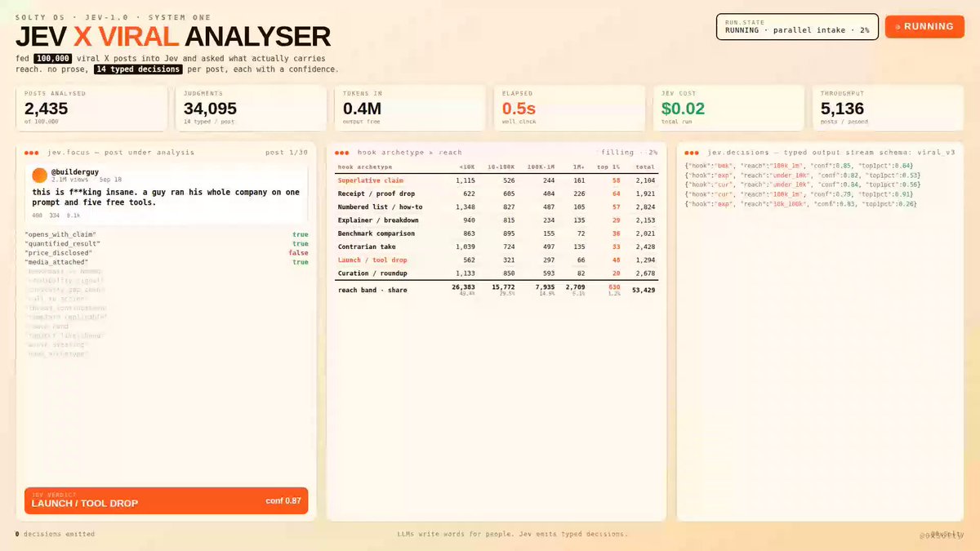This screenshot has width=980, height=551.
Task: Select the Jev Cost value $0.02
Action: (x=684, y=109)
